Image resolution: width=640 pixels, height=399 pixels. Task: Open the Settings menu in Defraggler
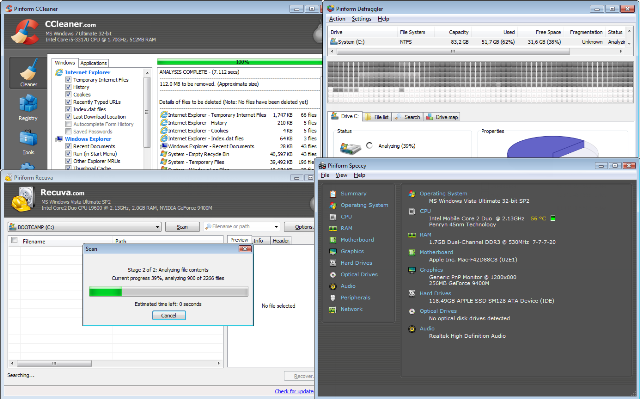tap(361, 19)
